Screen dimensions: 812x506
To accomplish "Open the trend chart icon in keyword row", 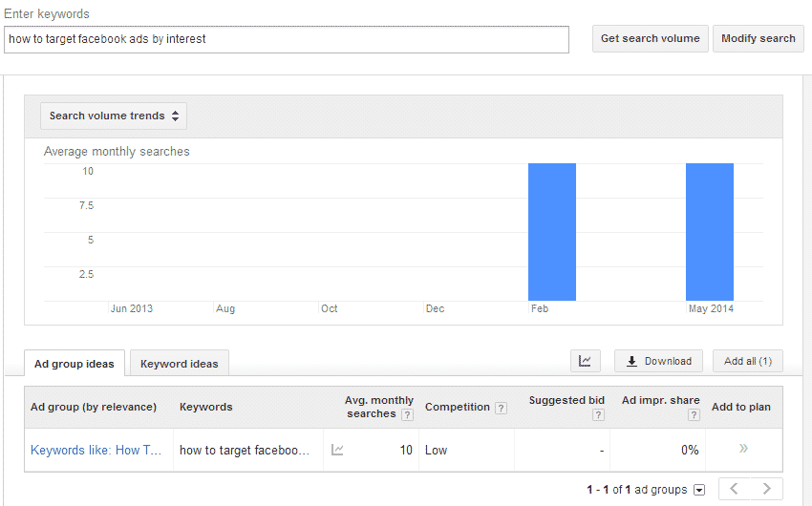I will tap(337, 450).
